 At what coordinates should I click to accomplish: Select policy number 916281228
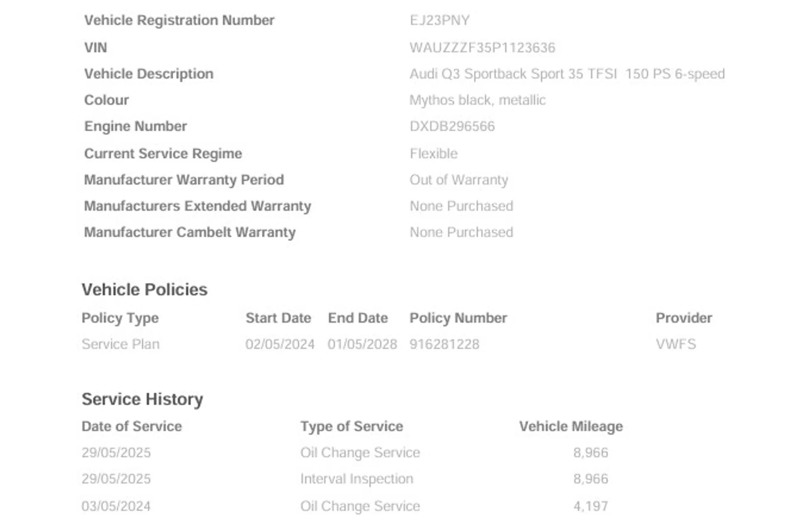pos(444,344)
